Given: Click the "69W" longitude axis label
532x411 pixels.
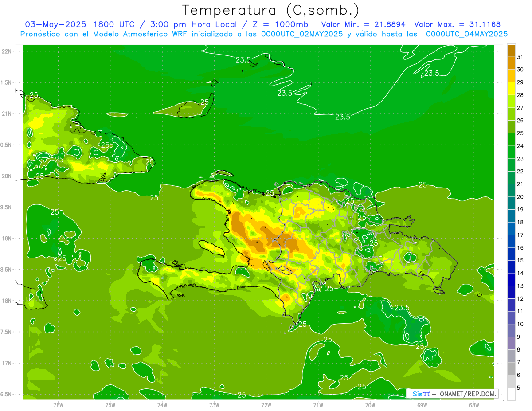Looking at the screenshot, I should (x=422, y=405).
